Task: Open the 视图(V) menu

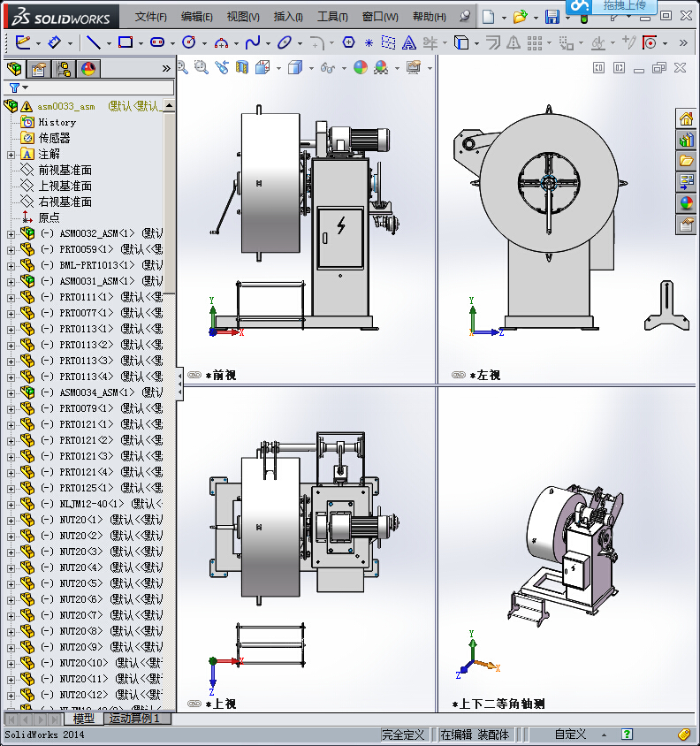Action: (243, 17)
